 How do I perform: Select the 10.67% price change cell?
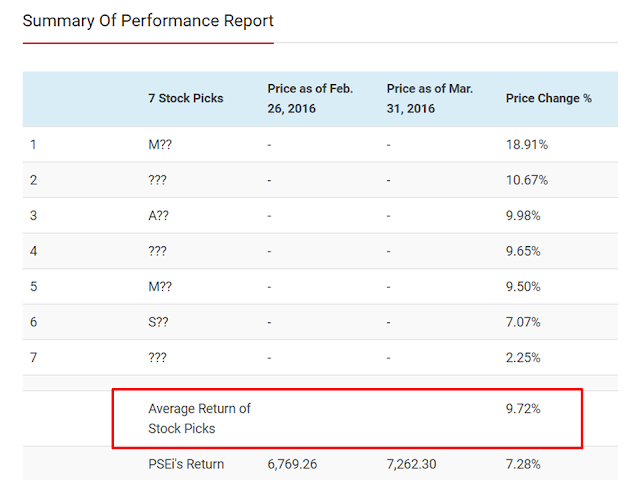[x=527, y=180]
